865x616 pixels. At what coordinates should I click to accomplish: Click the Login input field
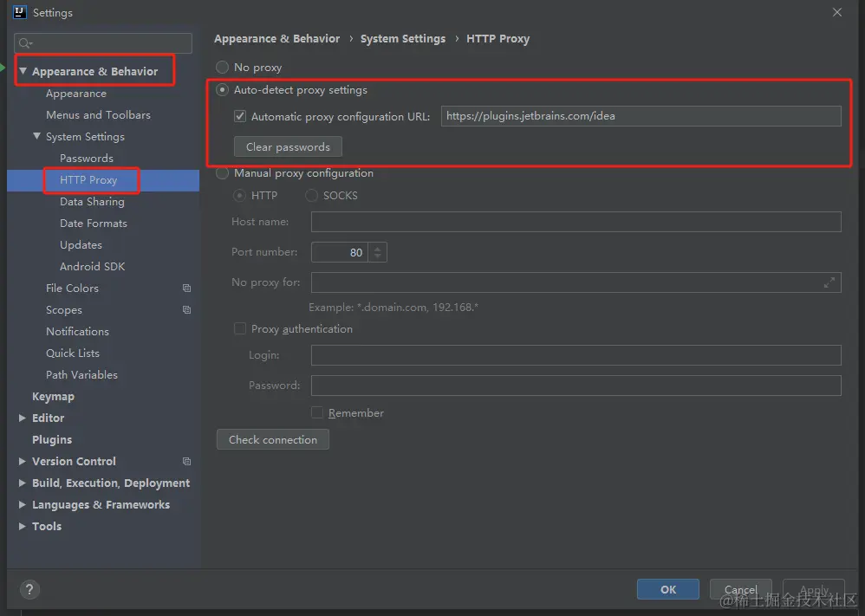click(x=576, y=355)
